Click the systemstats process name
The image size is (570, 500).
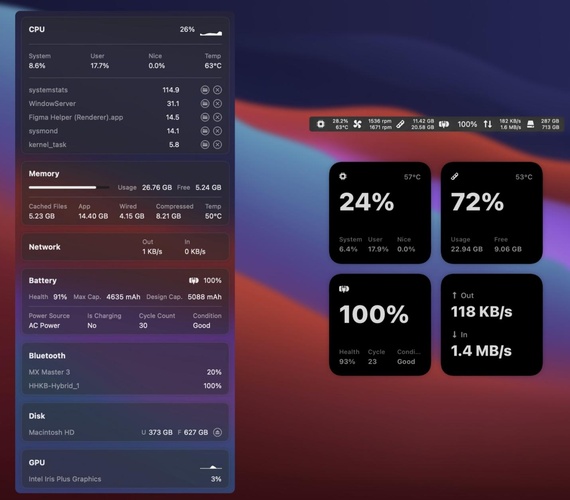(48, 90)
